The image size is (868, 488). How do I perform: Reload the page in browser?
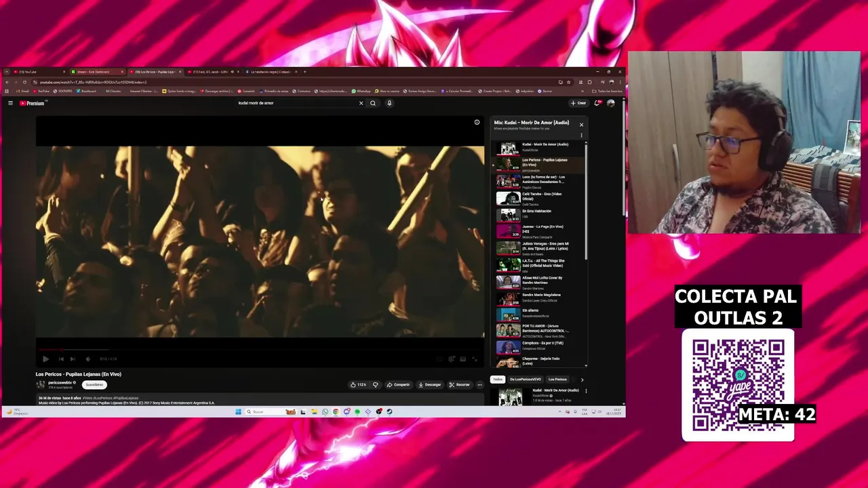tap(24, 82)
